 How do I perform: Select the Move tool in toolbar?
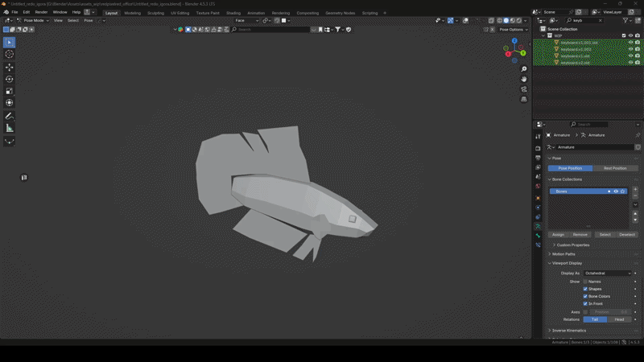point(10,67)
